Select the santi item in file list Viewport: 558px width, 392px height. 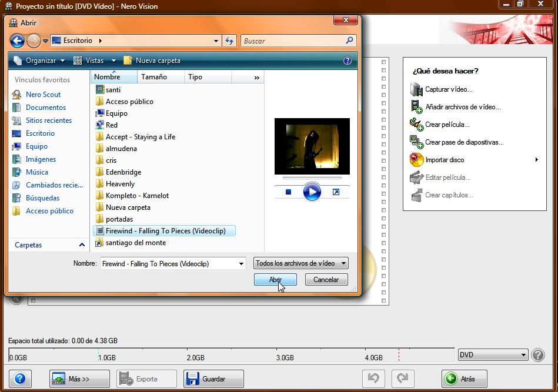pyautogui.click(x=108, y=90)
